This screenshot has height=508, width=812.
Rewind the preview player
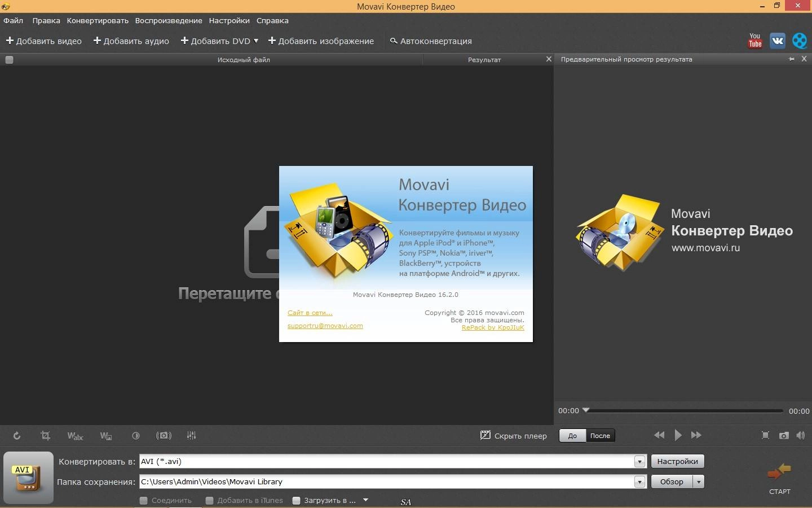tap(659, 435)
